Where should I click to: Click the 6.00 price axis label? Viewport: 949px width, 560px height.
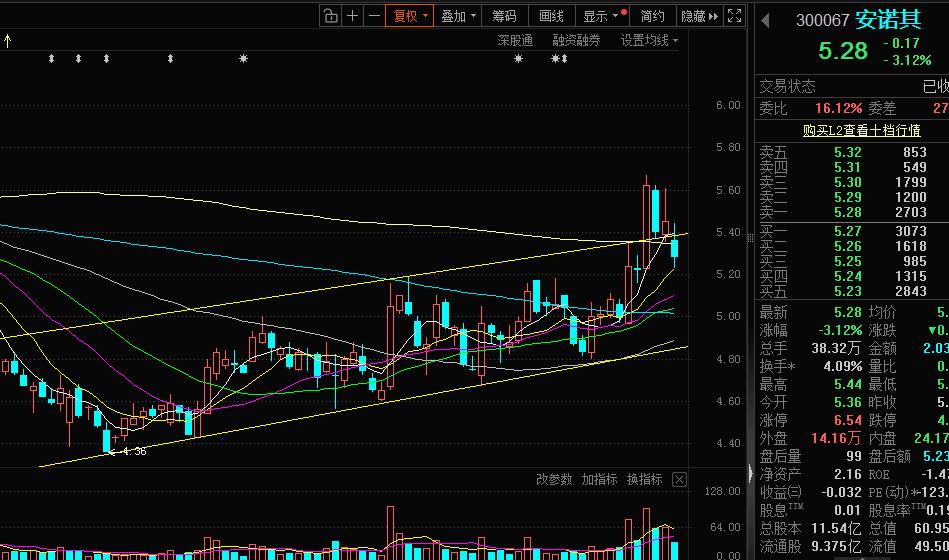[x=728, y=105]
